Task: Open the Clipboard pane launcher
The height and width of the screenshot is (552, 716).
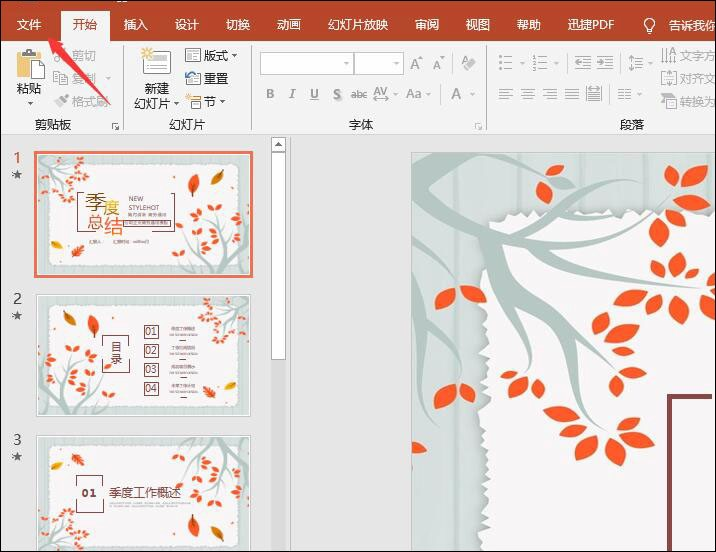Action: click(115, 127)
